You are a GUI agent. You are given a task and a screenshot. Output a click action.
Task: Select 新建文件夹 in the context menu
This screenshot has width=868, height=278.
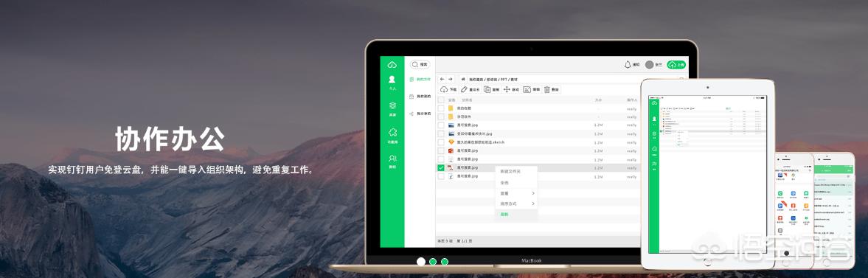click(510, 171)
